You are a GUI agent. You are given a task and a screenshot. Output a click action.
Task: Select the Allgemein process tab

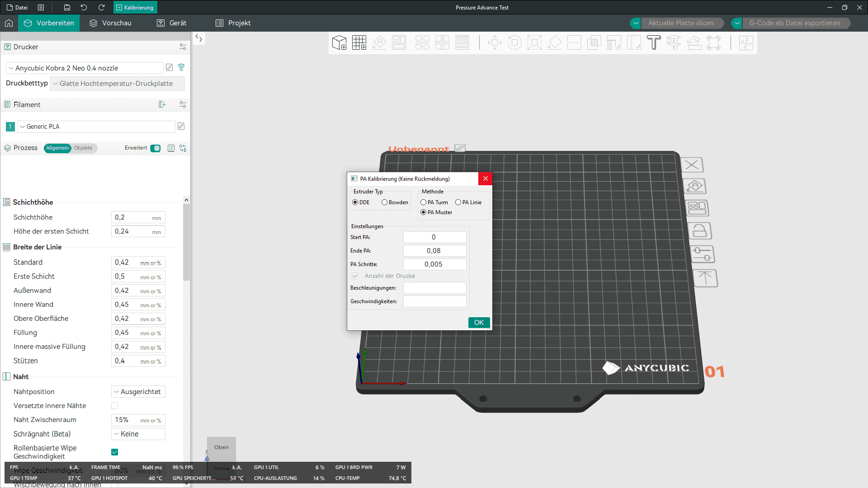[57, 148]
